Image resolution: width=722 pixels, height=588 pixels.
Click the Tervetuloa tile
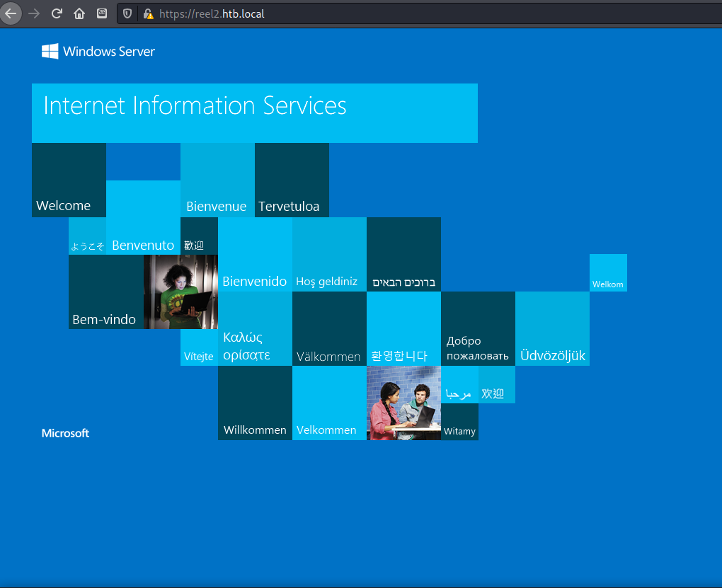292,180
